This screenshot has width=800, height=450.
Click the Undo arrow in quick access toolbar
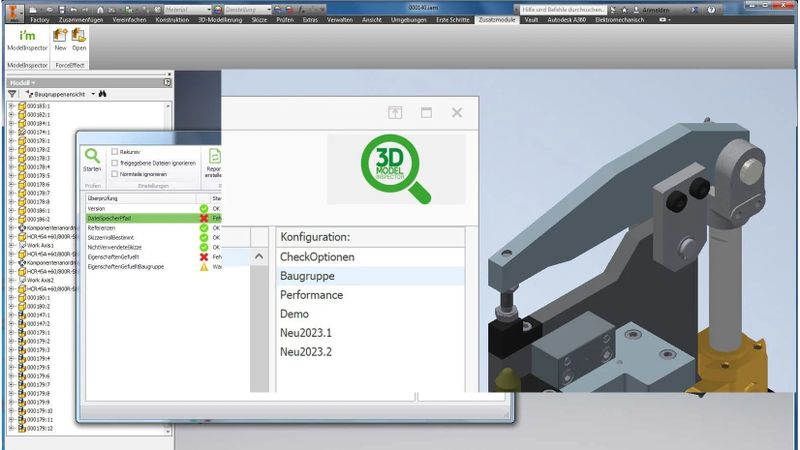(x=73, y=10)
